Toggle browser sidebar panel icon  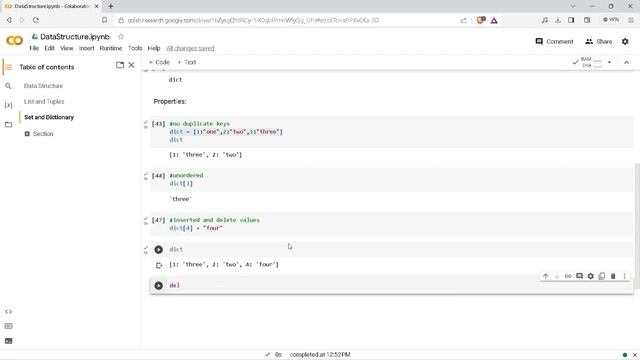tap(571, 20)
